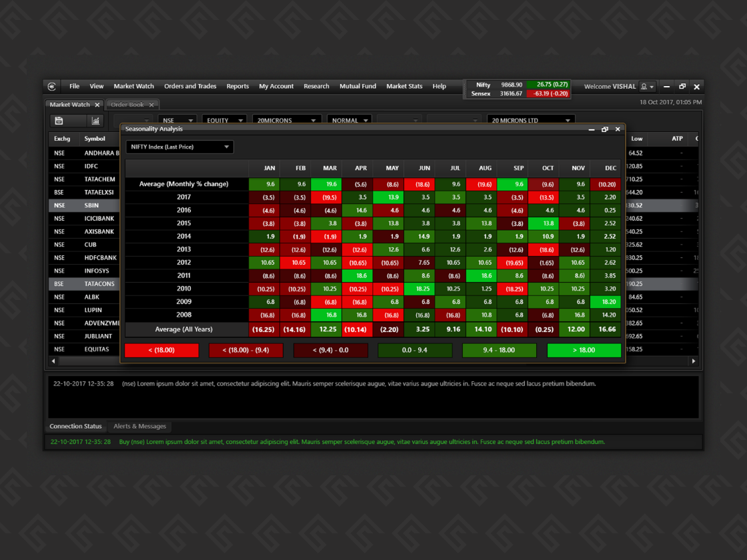
Task: Click the Nifty index value 9868.90
Action: pyautogui.click(x=511, y=85)
